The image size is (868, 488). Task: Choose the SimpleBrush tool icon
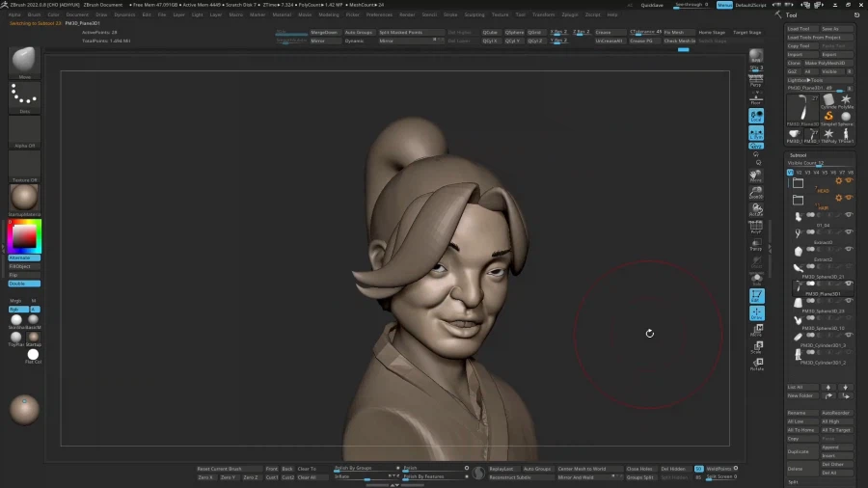click(x=827, y=117)
